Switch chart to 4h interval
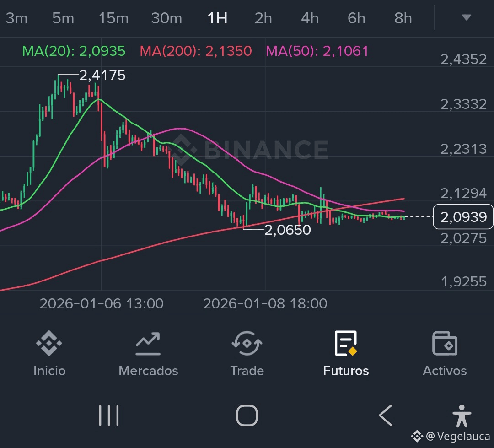 click(310, 18)
